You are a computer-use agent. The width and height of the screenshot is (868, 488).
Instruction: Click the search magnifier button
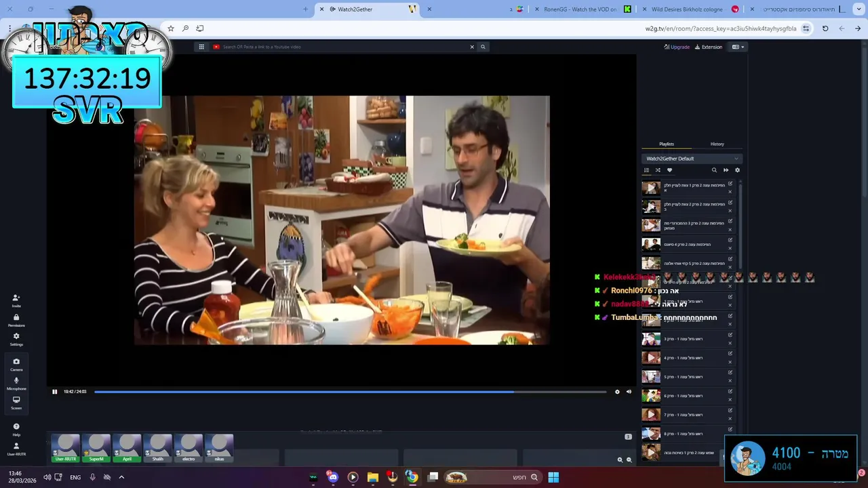483,47
